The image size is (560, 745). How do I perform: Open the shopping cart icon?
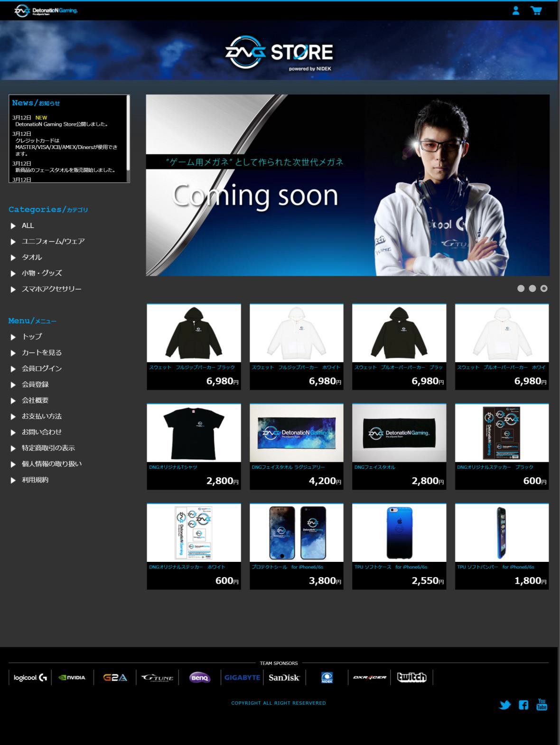coord(536,10)
